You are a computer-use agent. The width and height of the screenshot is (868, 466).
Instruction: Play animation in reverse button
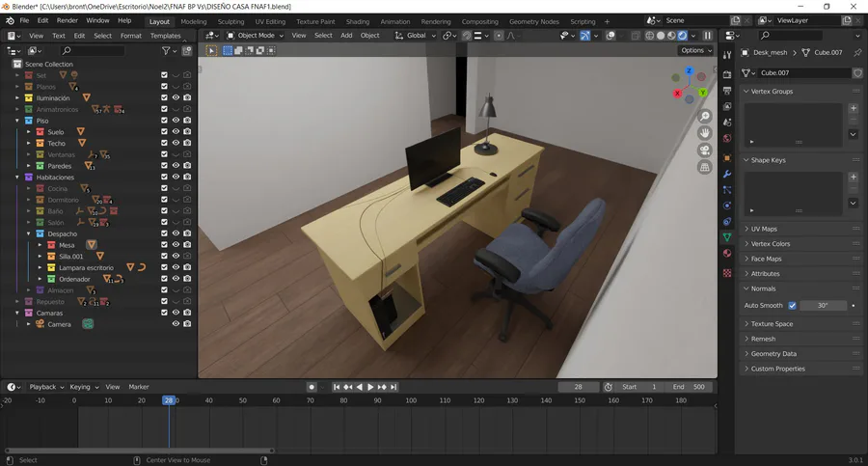point(360,387)
